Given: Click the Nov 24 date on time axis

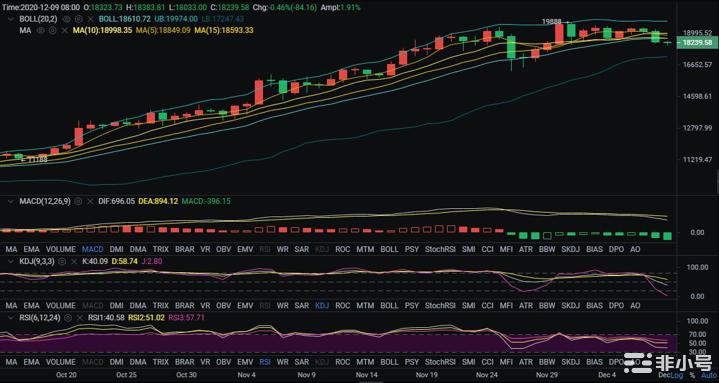Looking at the screenshot, I should click(x=487, y=375).
